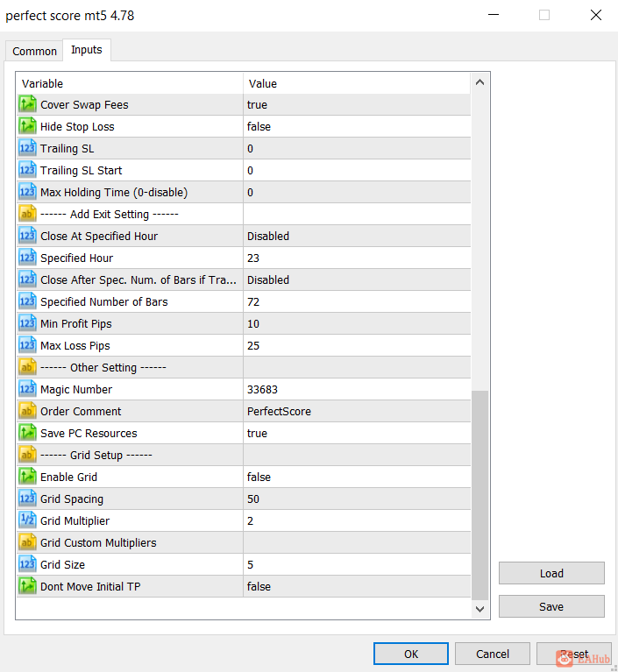Edit the Max Loss Pips value 25
618x672 pixels.
click(357, 345)
